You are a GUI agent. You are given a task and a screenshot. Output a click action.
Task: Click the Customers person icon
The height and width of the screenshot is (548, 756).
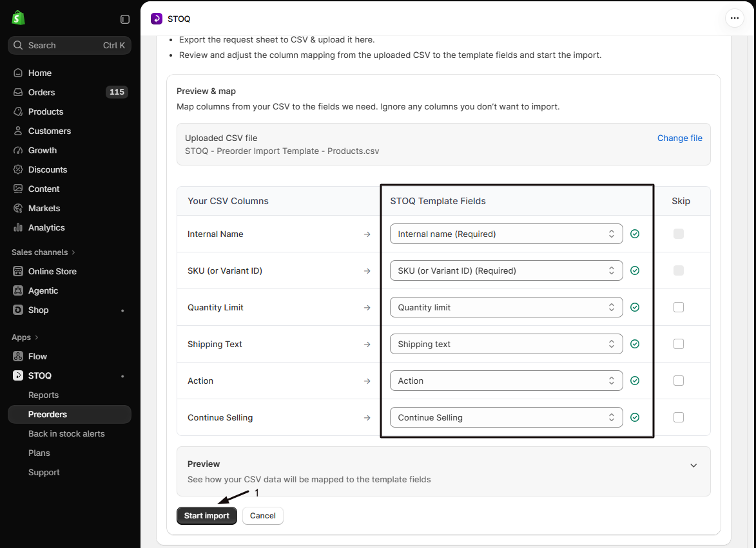coord(18,131)
